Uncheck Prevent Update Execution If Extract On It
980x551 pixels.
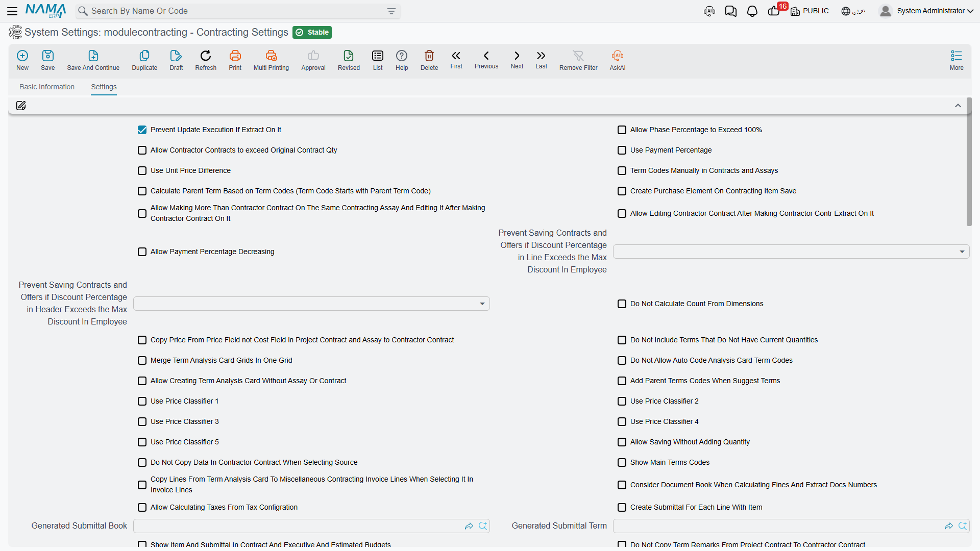click(142, 130)
